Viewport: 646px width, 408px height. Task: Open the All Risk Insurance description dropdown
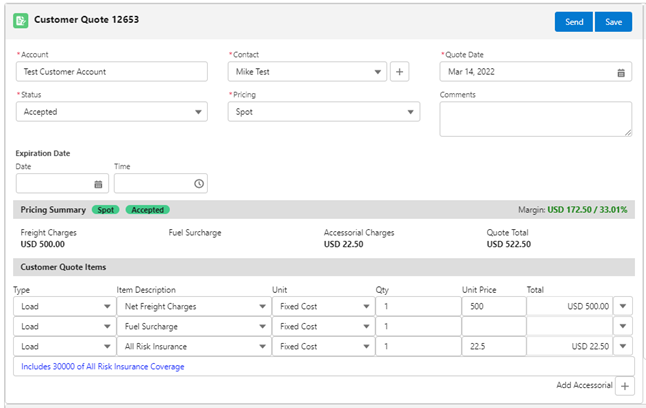click(x=194, y=346)
